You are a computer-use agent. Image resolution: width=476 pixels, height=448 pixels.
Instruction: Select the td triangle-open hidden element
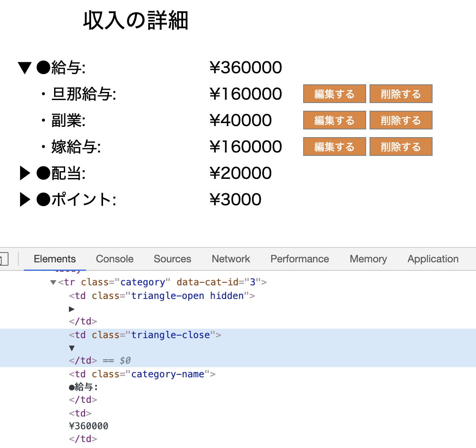[x=162, y=296]
